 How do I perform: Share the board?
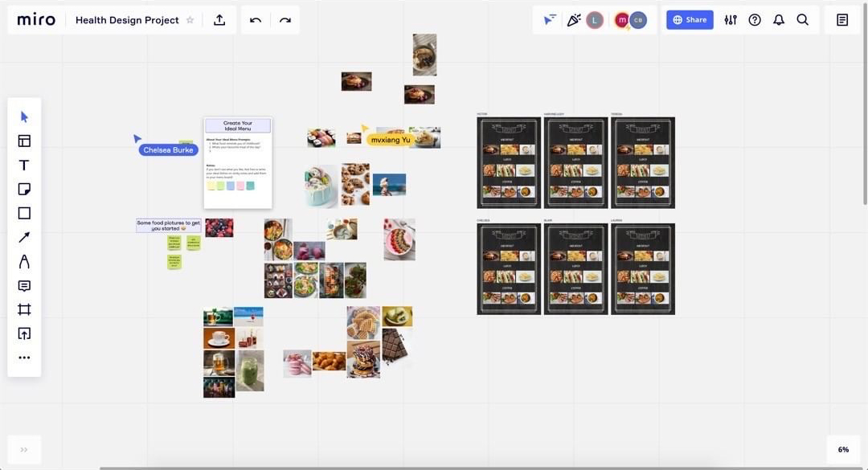tap(690, 20)
